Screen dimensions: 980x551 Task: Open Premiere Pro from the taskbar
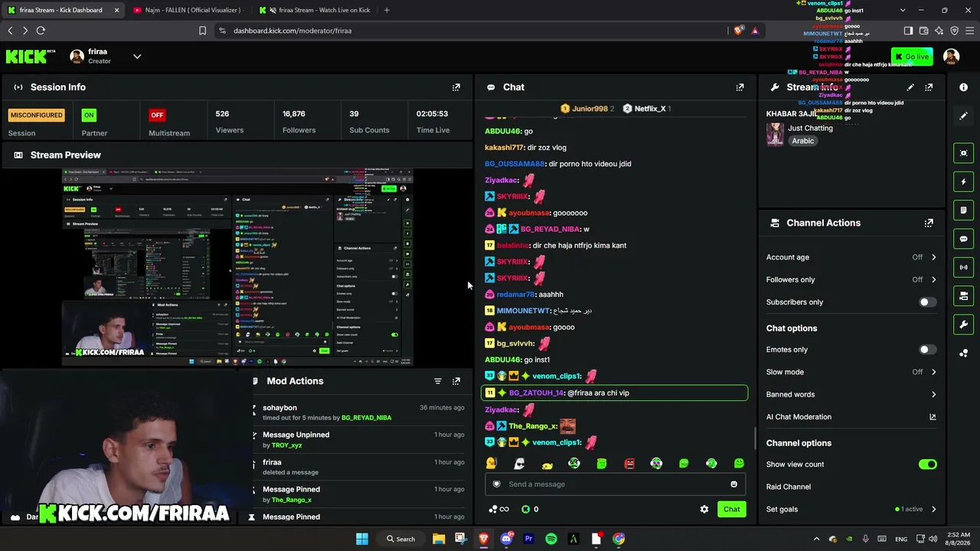(x=528, y=539)
